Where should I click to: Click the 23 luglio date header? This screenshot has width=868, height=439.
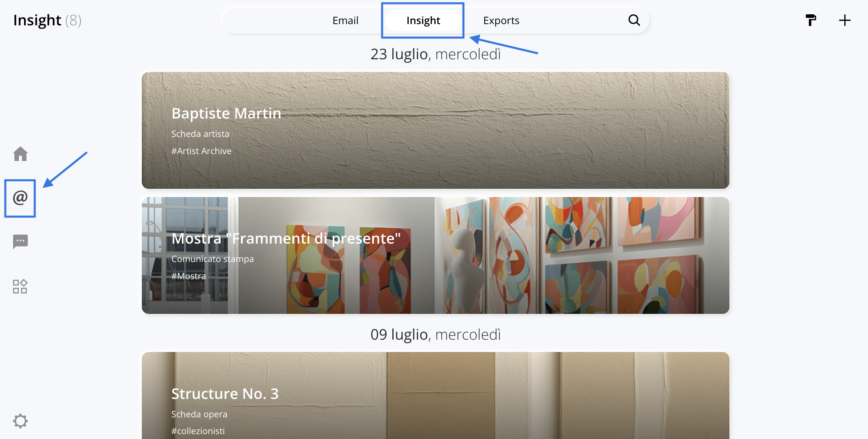(x=435, y=54)
